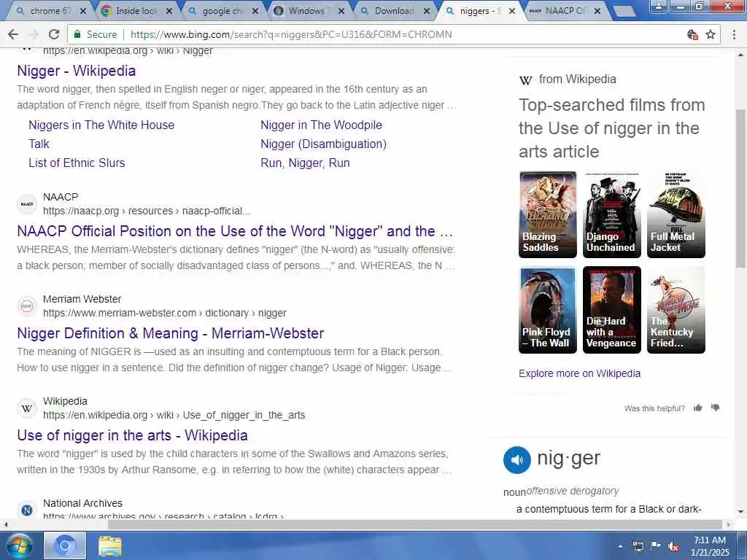The image size is (747, 560).
Task: Go back with the browser Back arrow
Action: [13, 34]
